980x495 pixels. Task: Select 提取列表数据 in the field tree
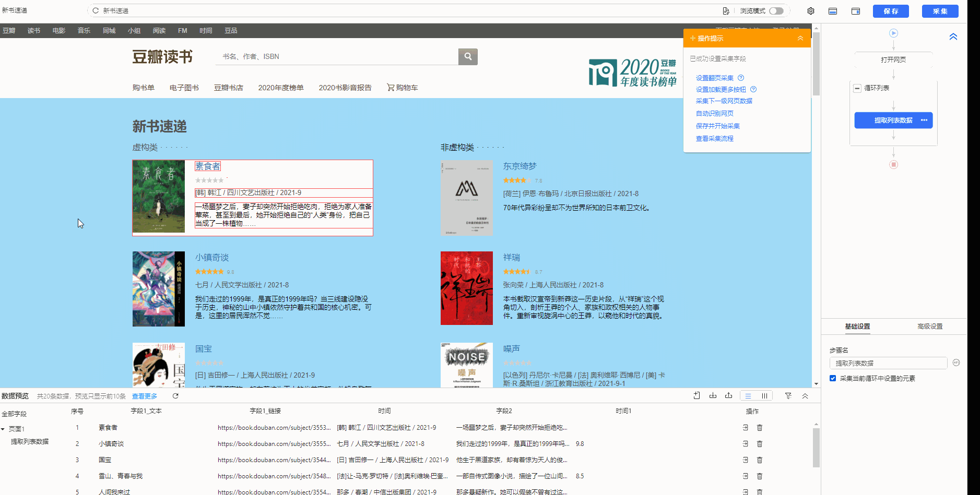point(30,441)
